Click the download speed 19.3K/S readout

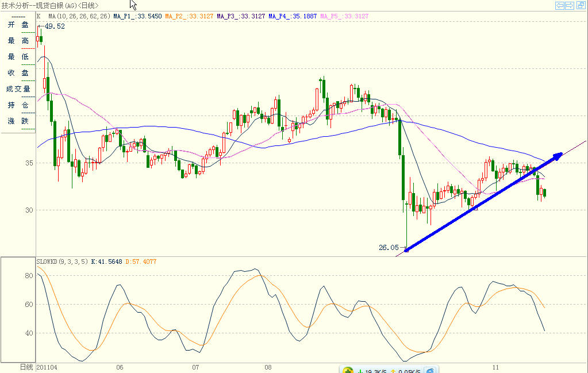[376, 371]
